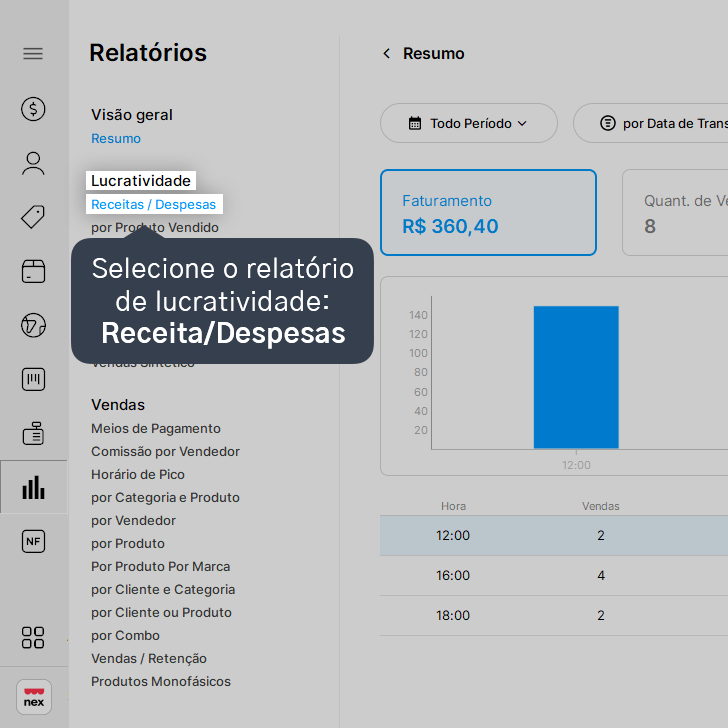Viewport: 728px width, 728px height.
Task: Click the Vendas section heading
Action: [118, 405]
